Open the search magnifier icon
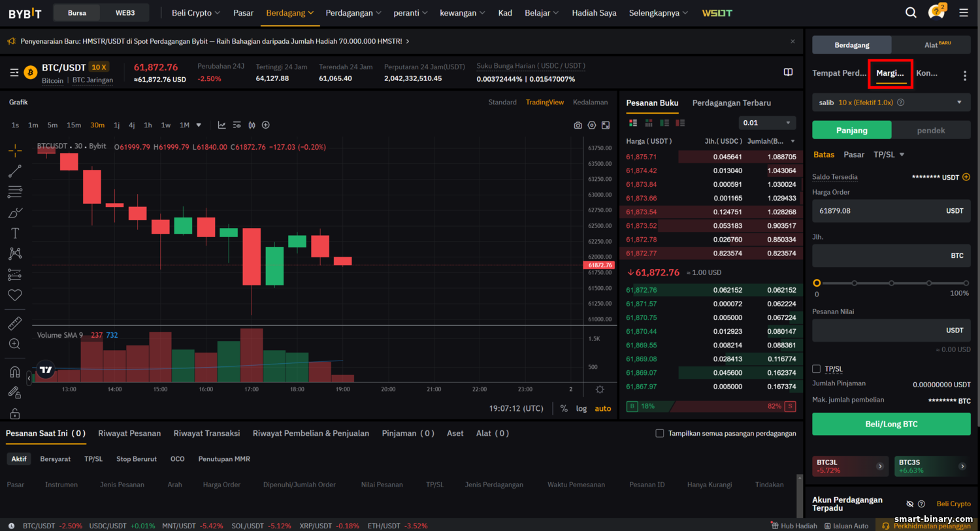This screenshot has width=980, height=531. 911,12
